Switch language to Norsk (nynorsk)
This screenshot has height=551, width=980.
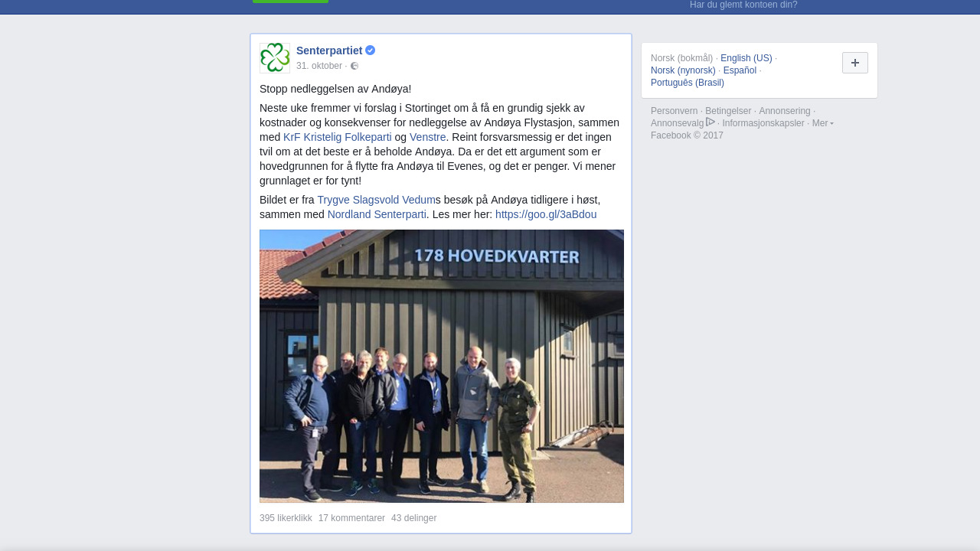[x=683, y=70]
